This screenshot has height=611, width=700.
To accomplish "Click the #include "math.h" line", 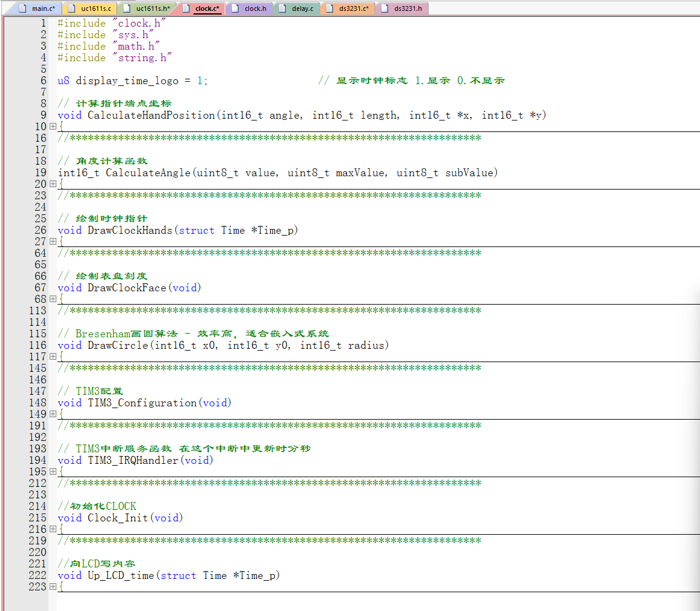I will tap(108, 46).
